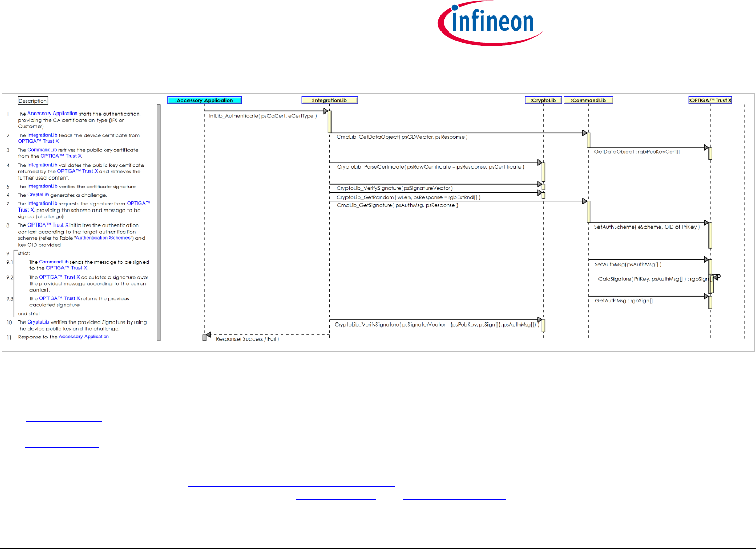Follow the CommandLib link in step 9.1
This screenshot has height=549, width=756.
[x=54, y=262]
